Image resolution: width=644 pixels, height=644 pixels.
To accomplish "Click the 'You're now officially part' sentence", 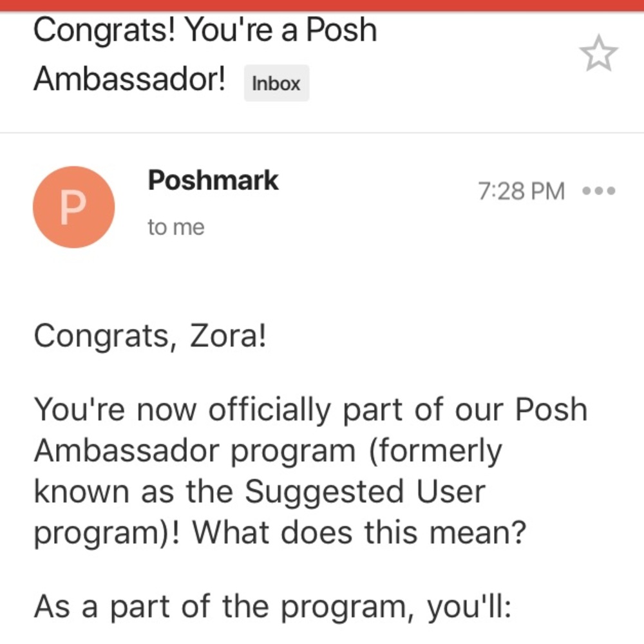I will (x=218, y=410).
